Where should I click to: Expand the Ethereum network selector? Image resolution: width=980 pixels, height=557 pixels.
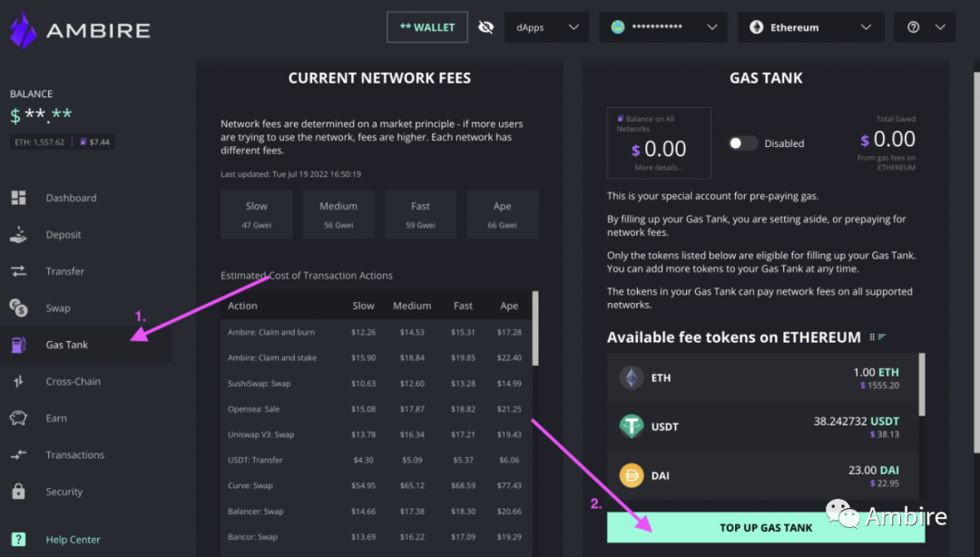click(x=810, y=27)
